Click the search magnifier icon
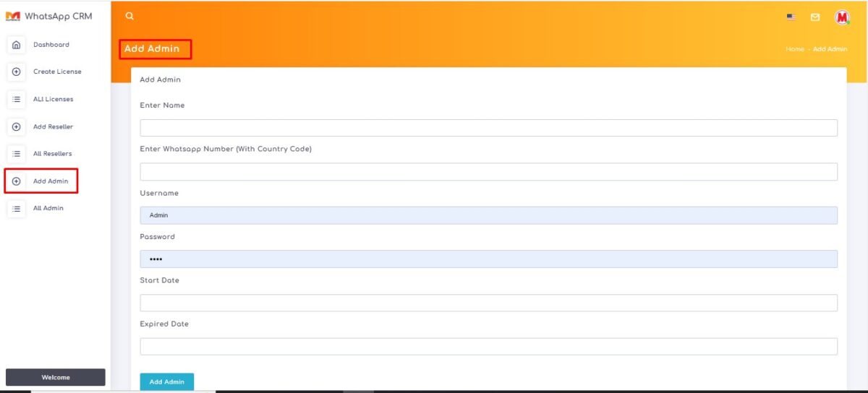868x393 pixels. [x=129, y=16]
